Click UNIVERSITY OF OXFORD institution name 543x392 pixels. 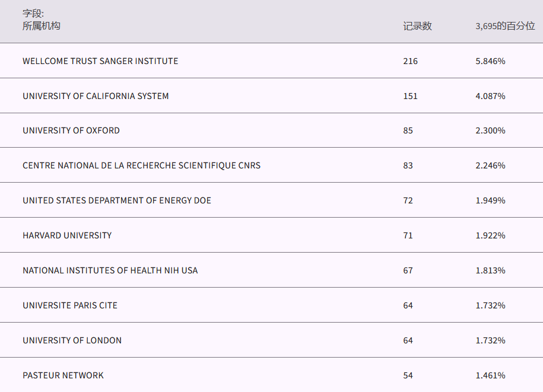[71, 130]
